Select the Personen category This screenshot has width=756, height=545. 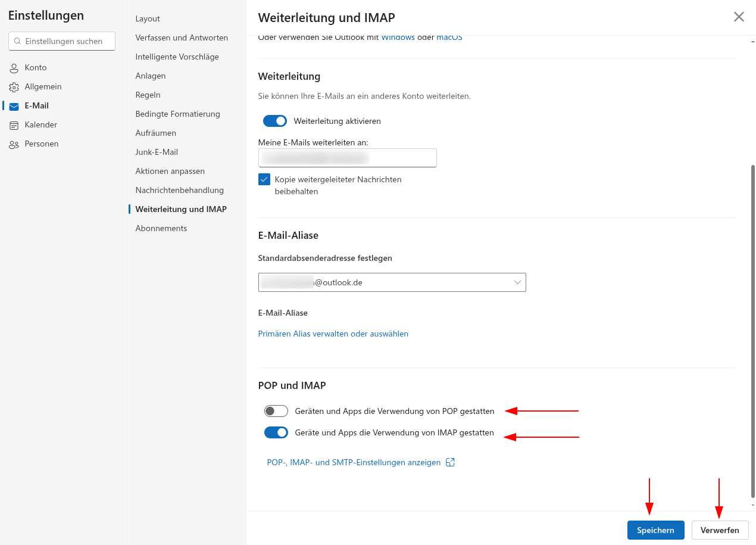click(x=41, y=144)
